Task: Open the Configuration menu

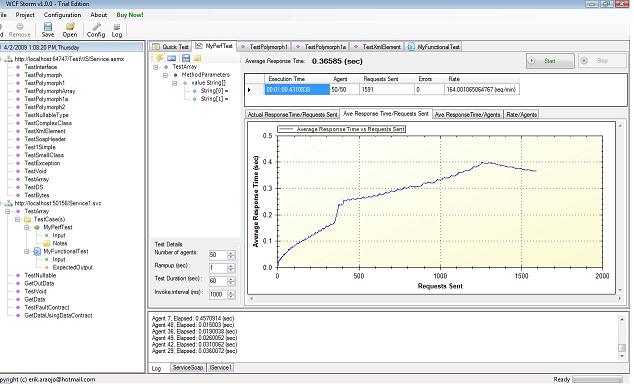Action: click(x=62, y=15)
